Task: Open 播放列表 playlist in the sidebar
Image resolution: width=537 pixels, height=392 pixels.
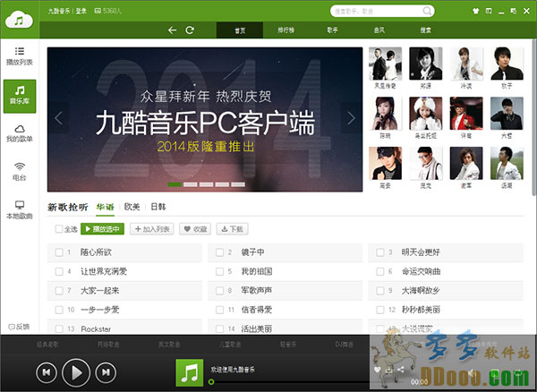Action: 20,56
